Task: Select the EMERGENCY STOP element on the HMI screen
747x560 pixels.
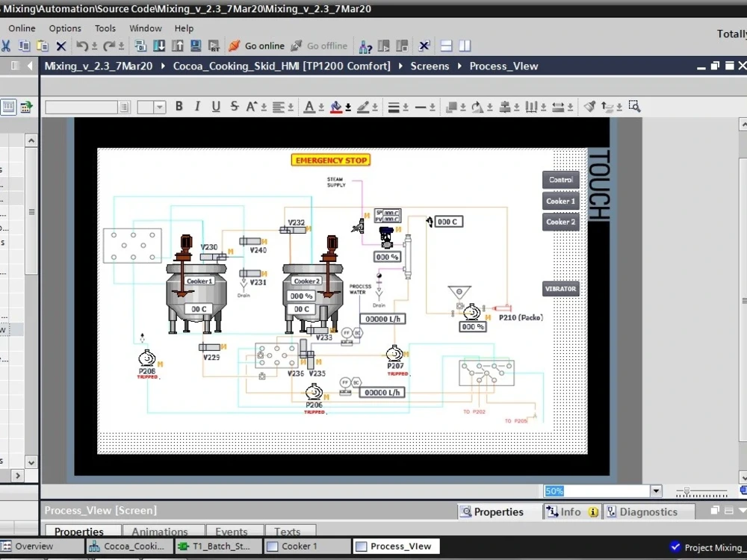Action: [330, 160]
